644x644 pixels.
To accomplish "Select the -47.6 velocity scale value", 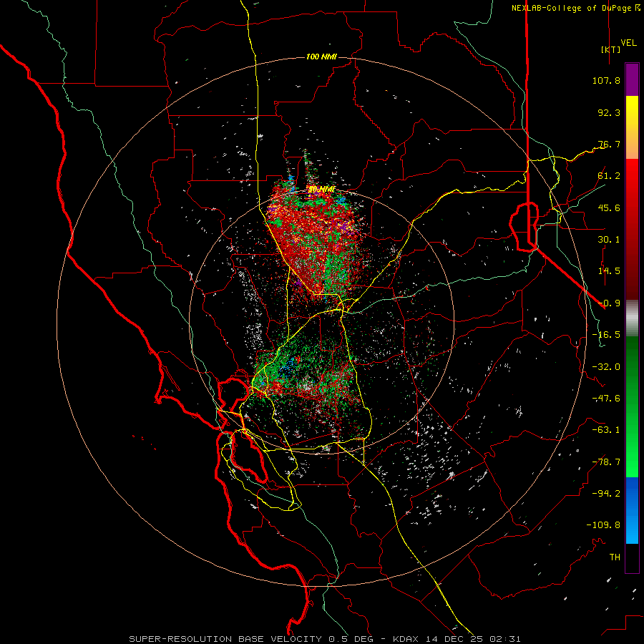I will tap(606, 399).
